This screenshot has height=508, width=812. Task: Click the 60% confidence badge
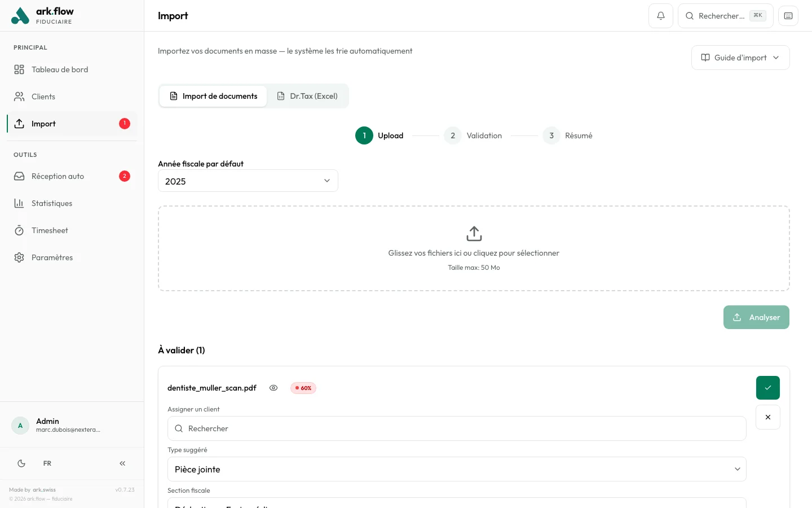[303, 388]
